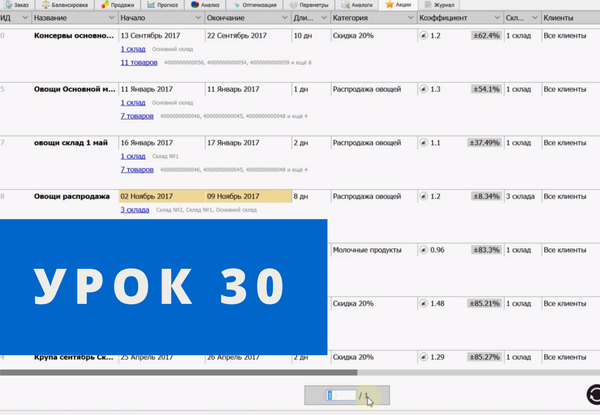Click the ±85.21% badge

484,303
